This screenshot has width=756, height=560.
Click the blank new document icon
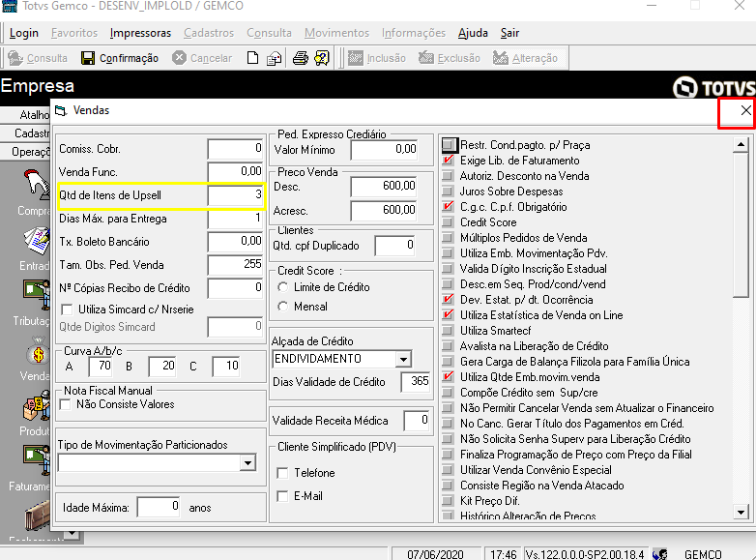tap(252, 58)
